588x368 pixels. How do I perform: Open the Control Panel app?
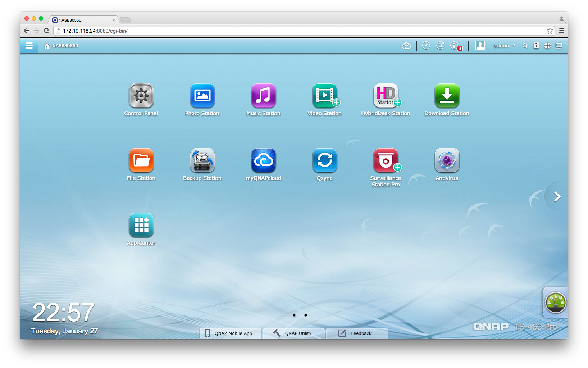(x=141, y=96)
